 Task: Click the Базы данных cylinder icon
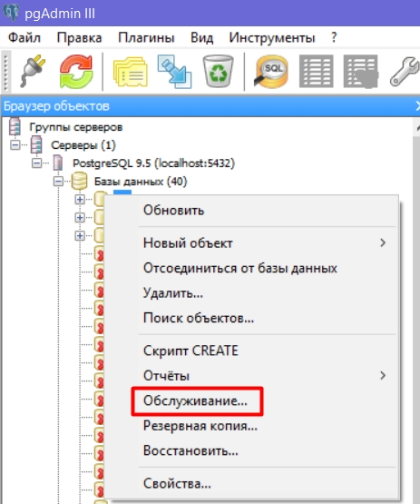80,181
